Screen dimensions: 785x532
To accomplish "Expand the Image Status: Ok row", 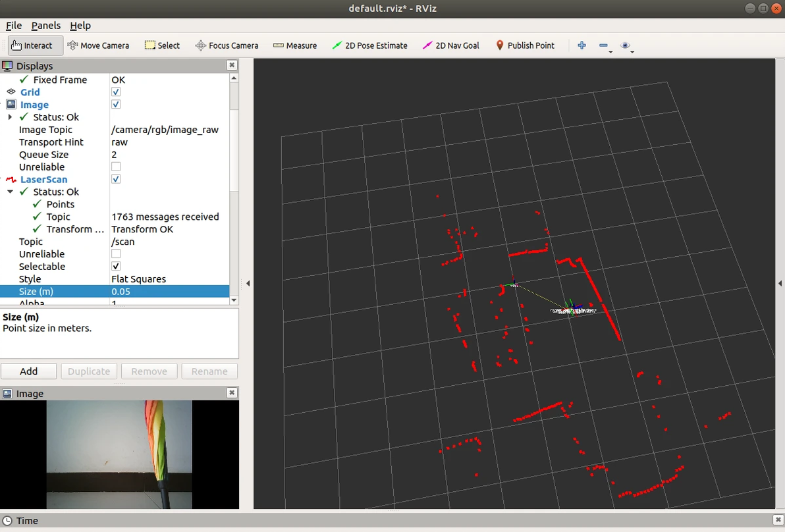I will tap(10, 117).
